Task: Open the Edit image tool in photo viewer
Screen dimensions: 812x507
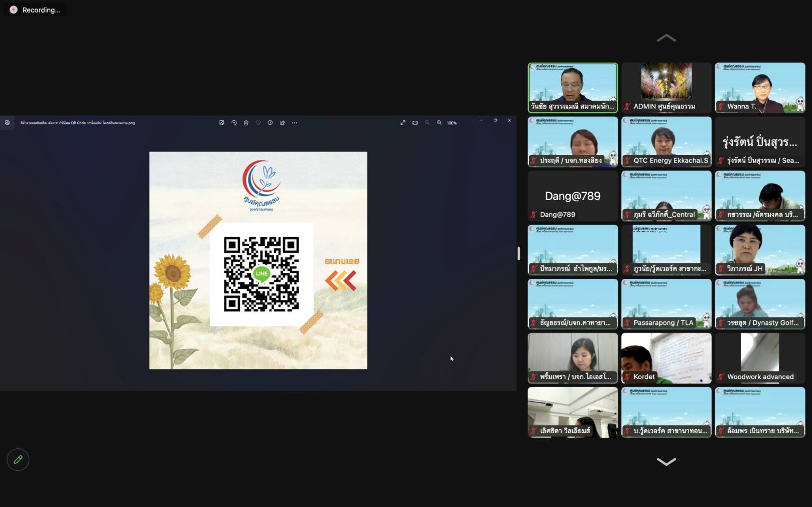Action: [x=222, y=123]
